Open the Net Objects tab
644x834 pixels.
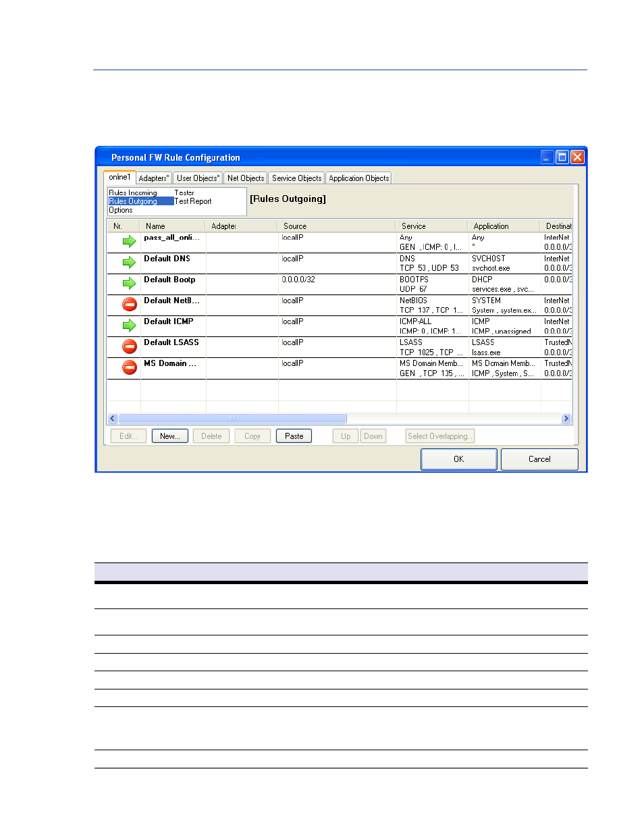click(x=246, y=178)
